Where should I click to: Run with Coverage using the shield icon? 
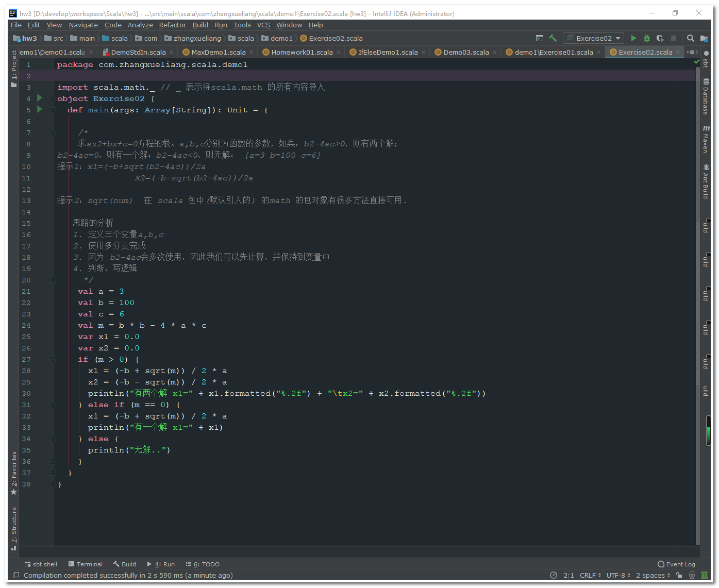(x=660, y=38)
